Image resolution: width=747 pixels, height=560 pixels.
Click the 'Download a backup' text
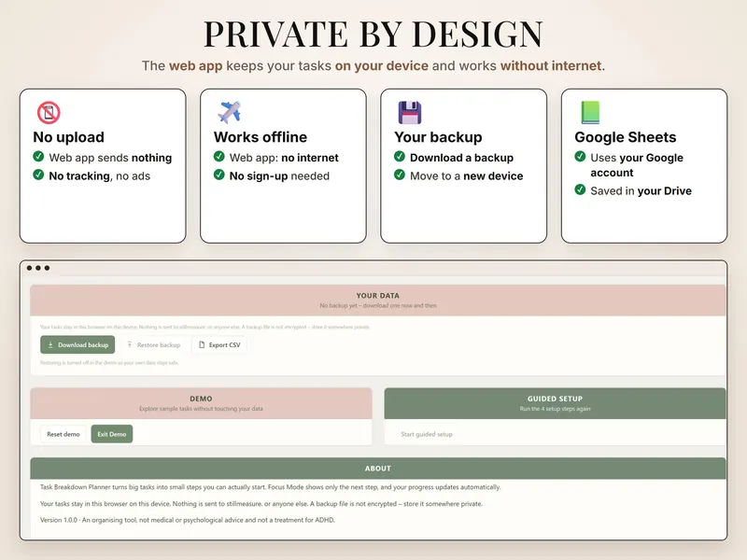tap(461, 158)
